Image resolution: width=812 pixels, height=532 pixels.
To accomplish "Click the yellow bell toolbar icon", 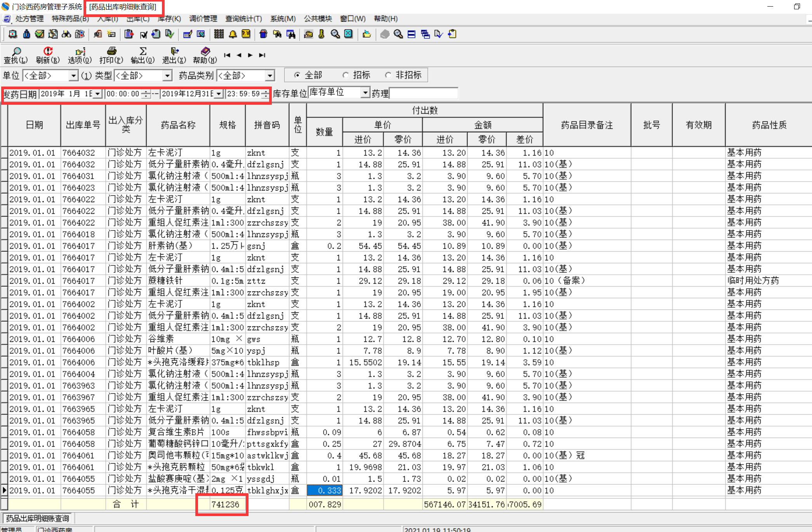I will (233, 34).
